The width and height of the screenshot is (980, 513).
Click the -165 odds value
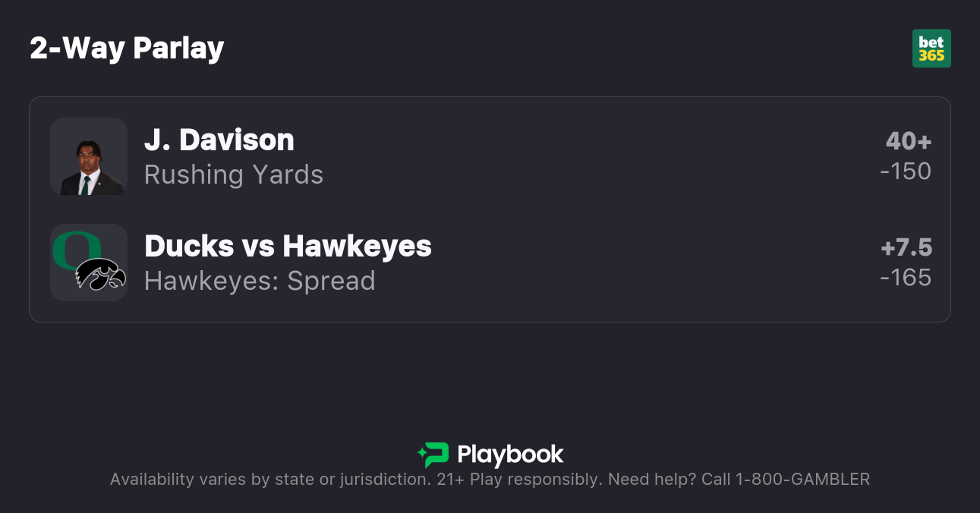pos(906,278)
